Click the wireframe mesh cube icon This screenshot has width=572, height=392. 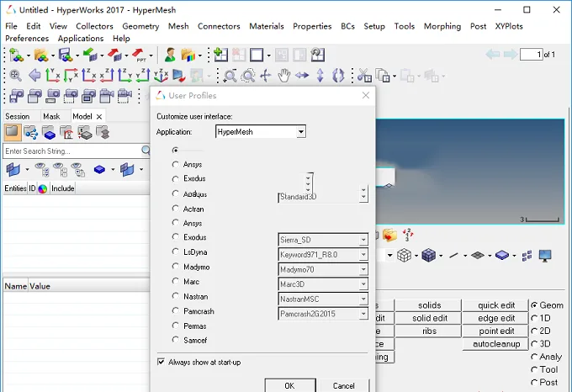point(404,255)
